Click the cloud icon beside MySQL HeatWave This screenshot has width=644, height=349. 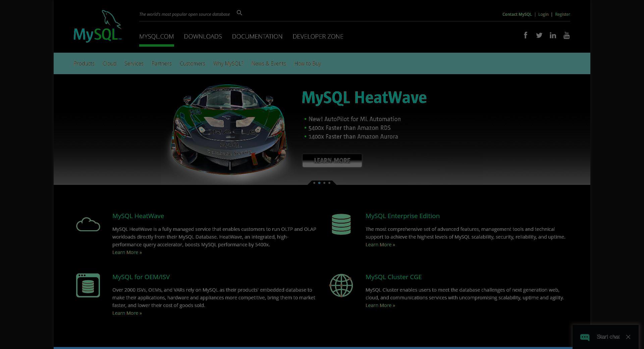[88, 224]
